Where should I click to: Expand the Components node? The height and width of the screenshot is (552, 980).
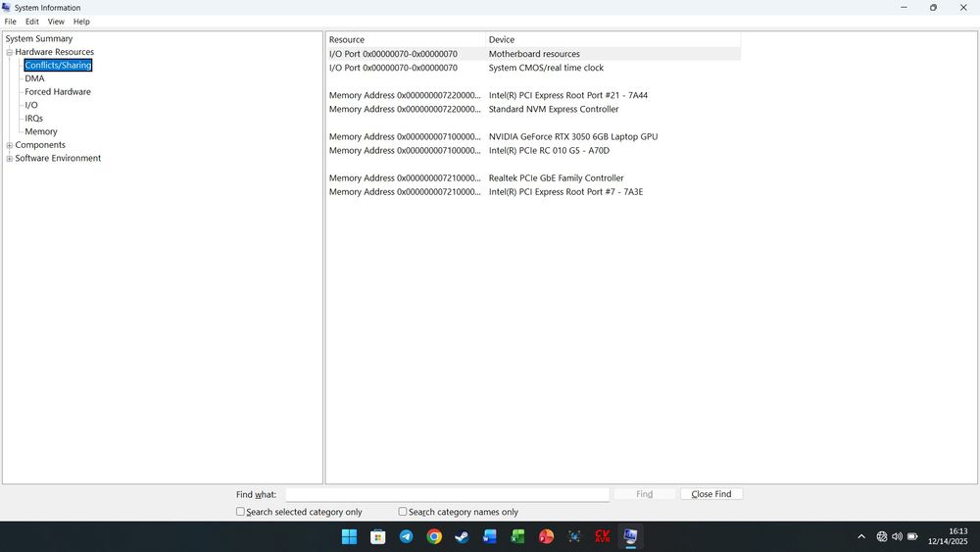point(10,145)
